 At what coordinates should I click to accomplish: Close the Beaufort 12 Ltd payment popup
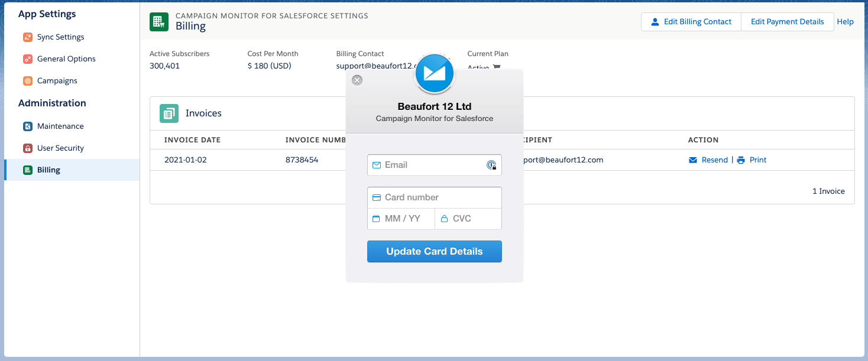click(357, 80)
